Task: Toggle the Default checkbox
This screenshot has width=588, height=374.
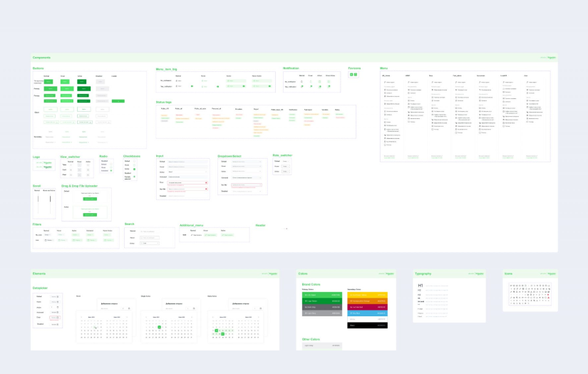Action: click(x=134, y=161)
